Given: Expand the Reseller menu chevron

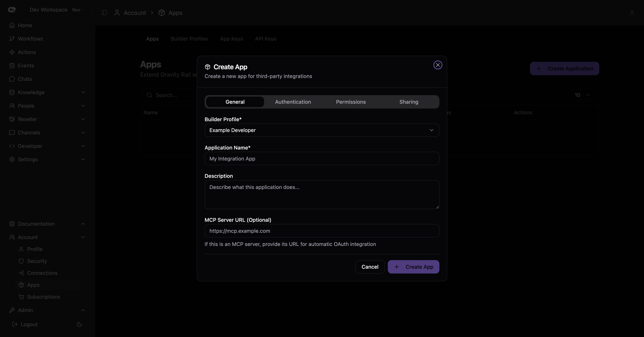Looking at the screenshot, I should (83, 119).
